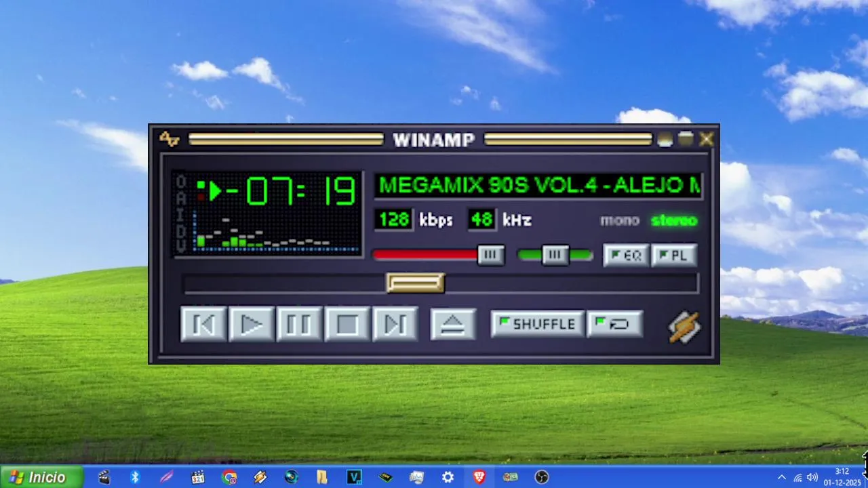Image resolution: width=868 pixels, height=488 pixels.
Task: Open the green cassette-like icon in taskbar
Action: [x=511, y=477]
